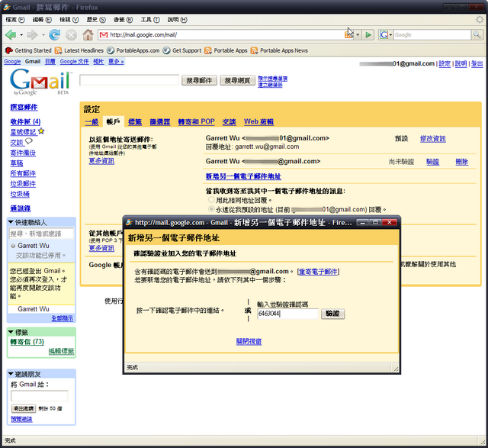Open the Google search engine selector

pos(386,34)
